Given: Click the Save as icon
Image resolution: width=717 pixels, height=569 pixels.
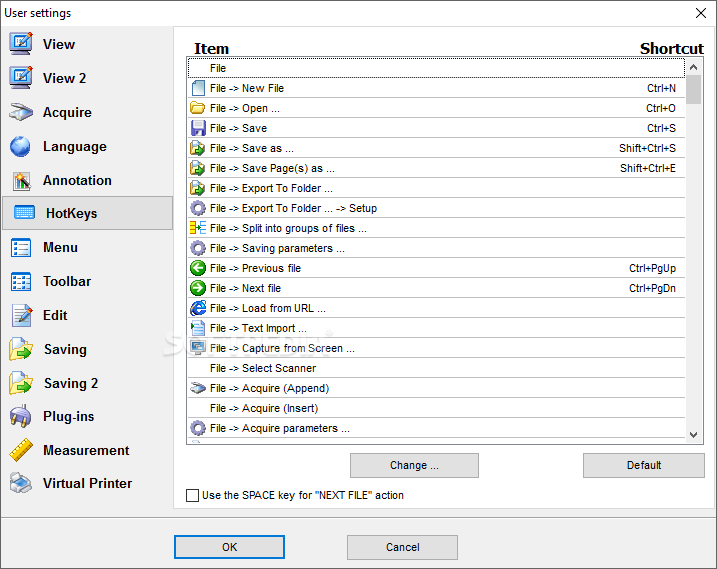Looking at the screenshot, I should 198,148.
